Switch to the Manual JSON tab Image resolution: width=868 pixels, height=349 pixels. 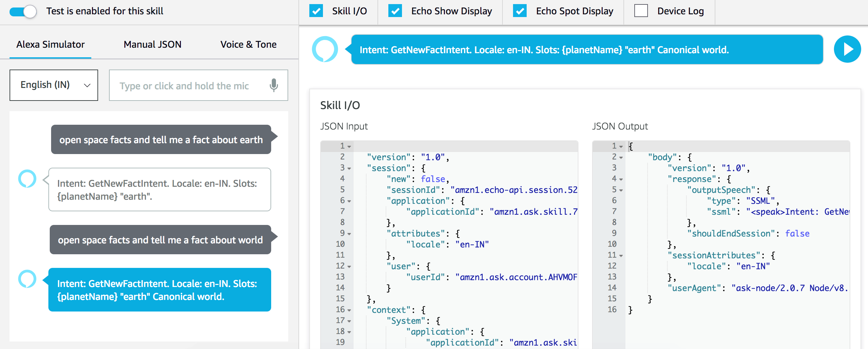152,44
